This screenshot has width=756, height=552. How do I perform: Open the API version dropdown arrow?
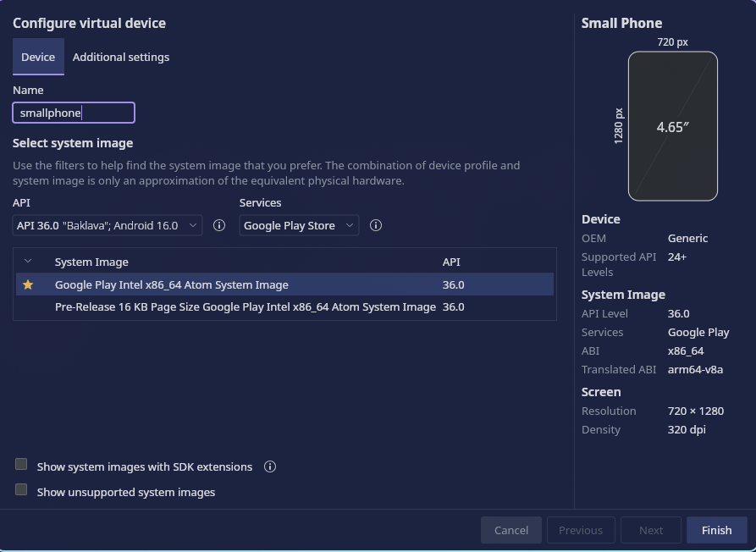(x=192, y=225)
